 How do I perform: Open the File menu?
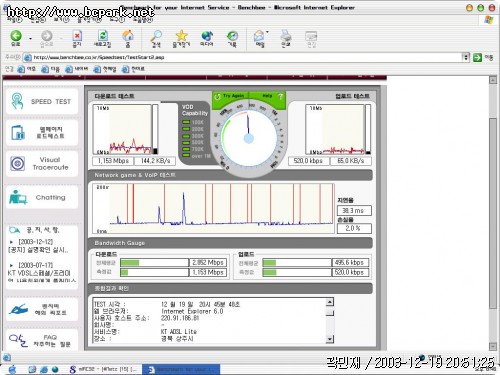click(14, 20)
